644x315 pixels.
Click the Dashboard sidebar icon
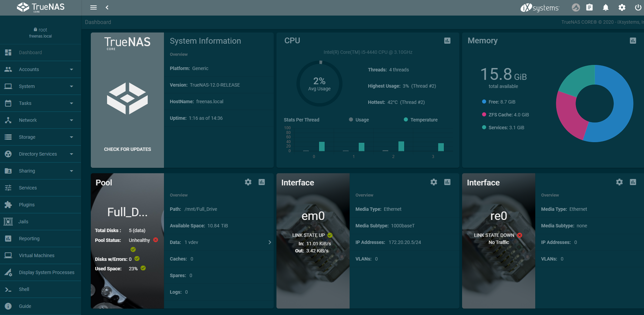(x=8, y=52)
